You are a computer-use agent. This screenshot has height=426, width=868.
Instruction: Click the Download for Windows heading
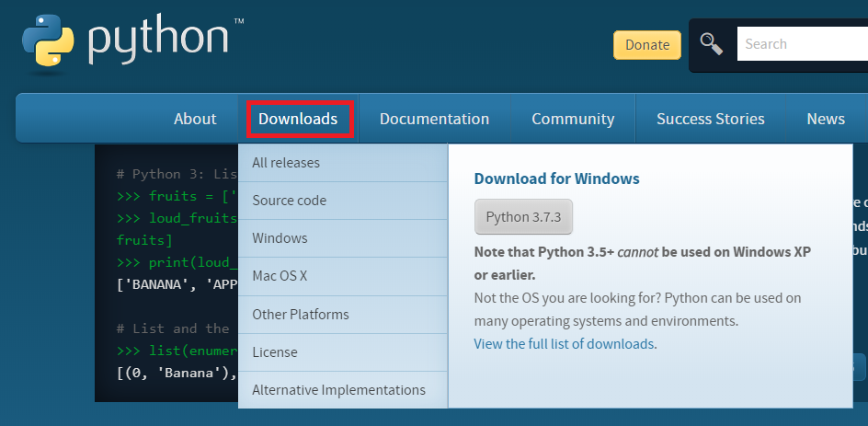(x=557, y=178)
